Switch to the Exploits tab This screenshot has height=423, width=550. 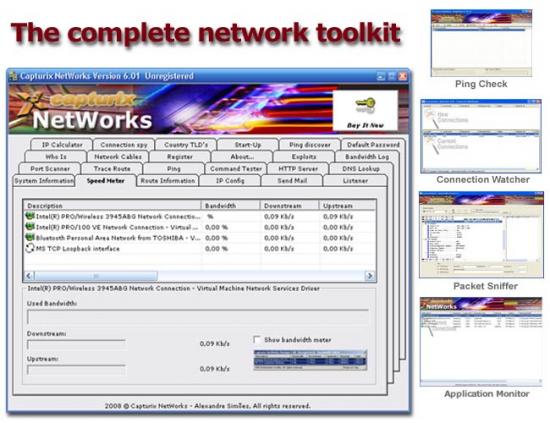tap(304, 156)
